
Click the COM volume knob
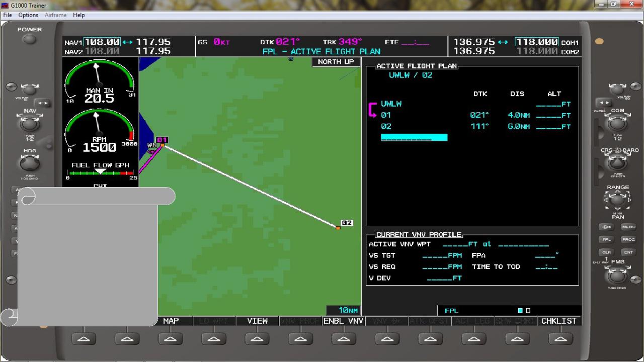(617, 89)
